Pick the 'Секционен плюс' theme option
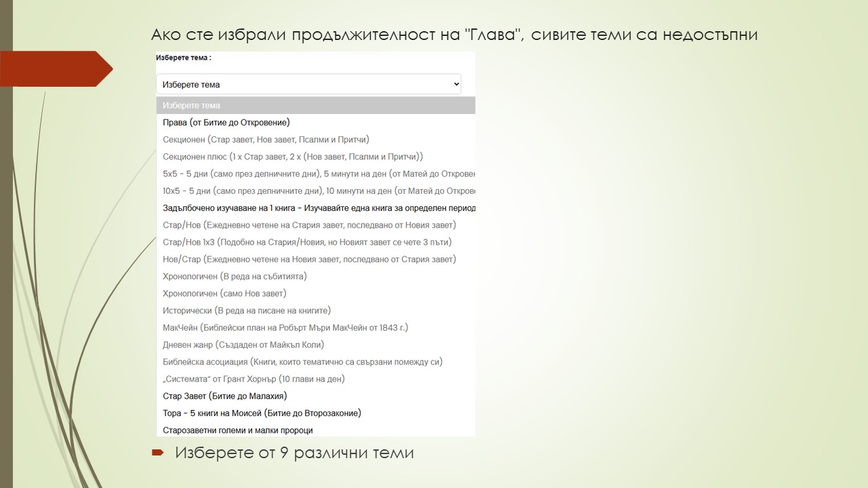This screenshot has height=488, width=868. point(293,157)
